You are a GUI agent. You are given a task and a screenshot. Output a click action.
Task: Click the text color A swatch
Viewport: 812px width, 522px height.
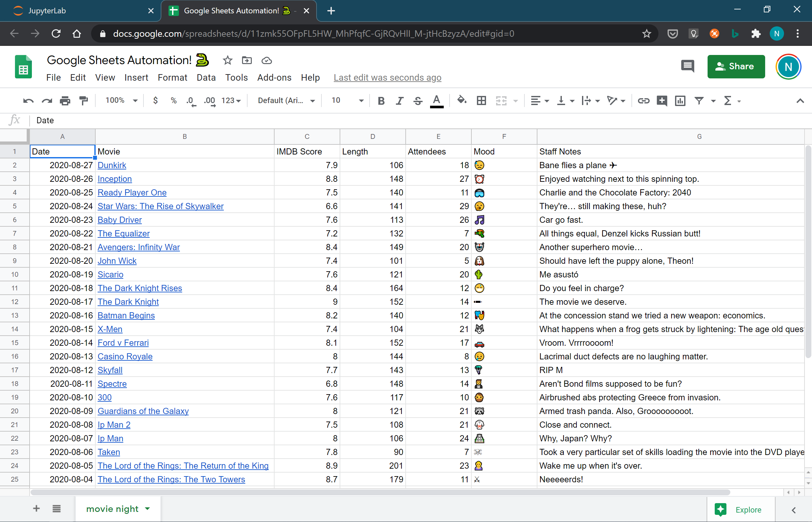coord(437,101)
